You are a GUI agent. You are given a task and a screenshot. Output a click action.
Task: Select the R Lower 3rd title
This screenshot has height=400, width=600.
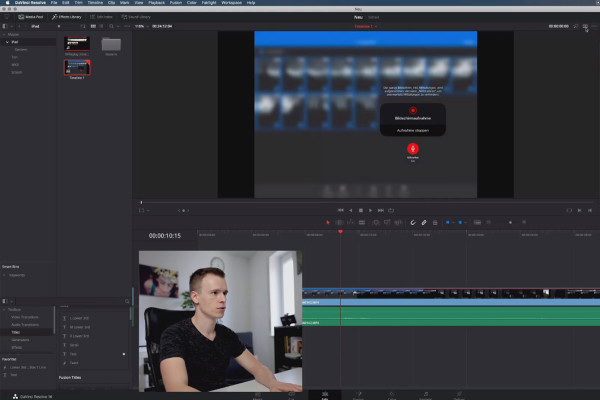pos(79,336)
